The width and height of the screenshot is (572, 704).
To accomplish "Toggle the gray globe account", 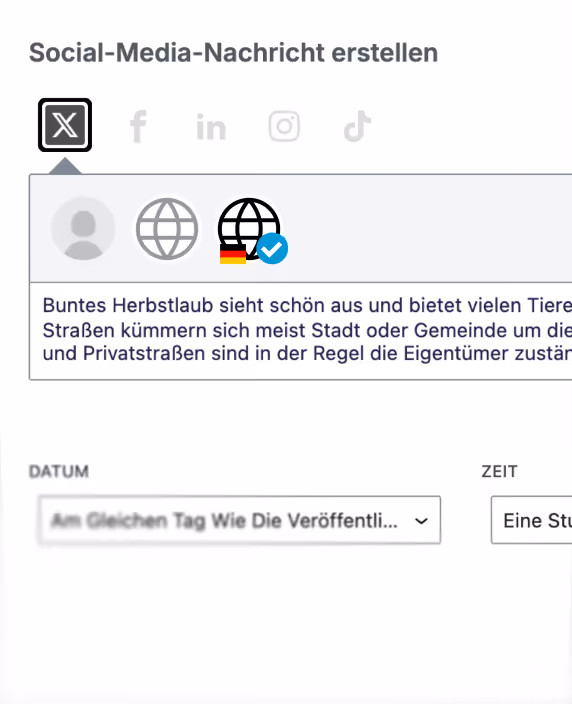I will [167, 229].
